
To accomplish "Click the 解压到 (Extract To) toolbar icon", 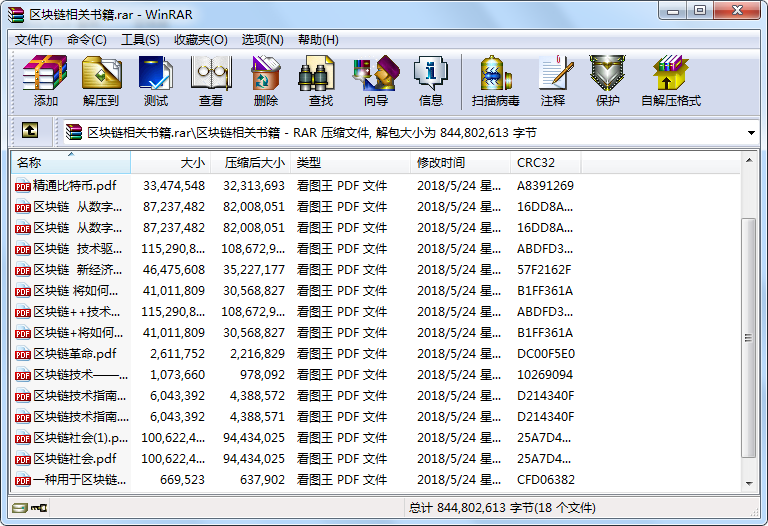I will (101, 73).
